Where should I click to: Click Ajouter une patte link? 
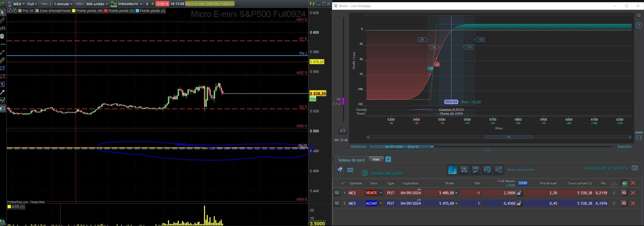coord(386,173)
